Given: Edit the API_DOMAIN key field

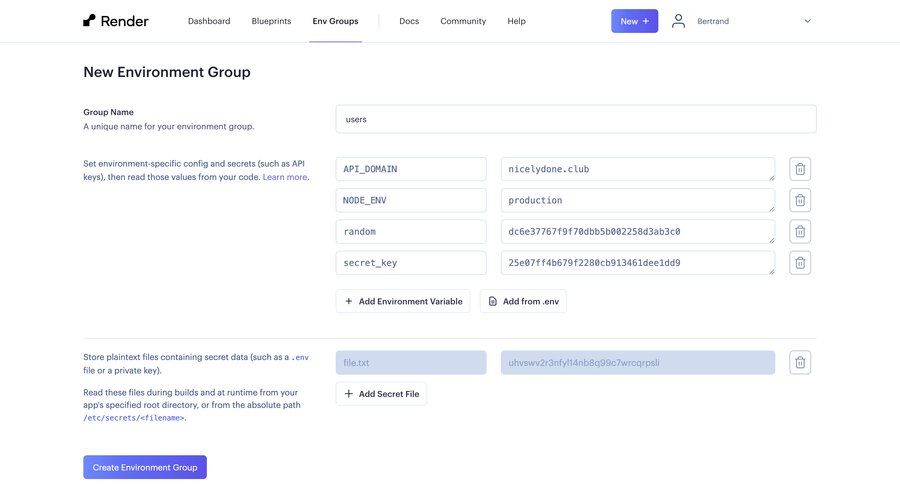Looking at the screenshot, I should [x=411, y=169].
